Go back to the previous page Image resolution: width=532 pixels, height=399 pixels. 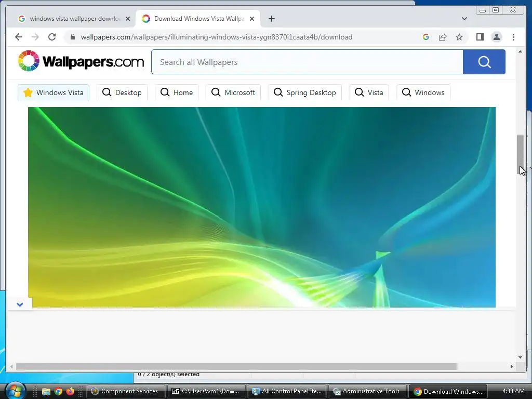pyautogui.click(x=19, y=37)
